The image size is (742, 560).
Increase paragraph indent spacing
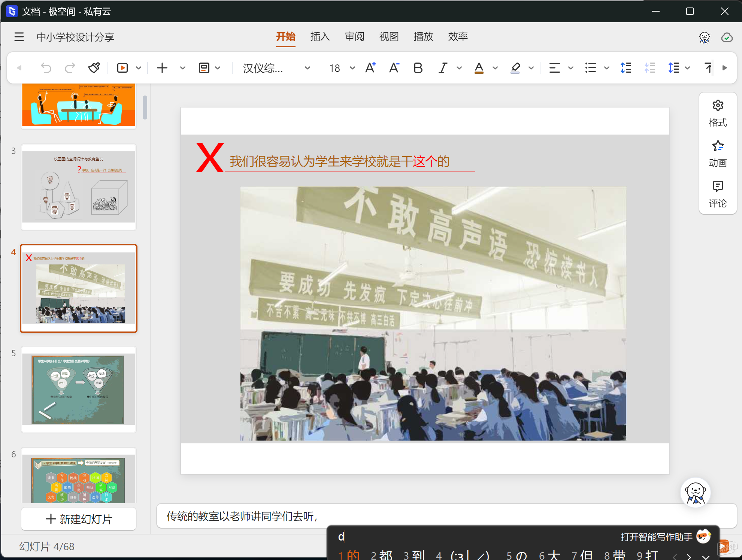tap(626, 68)
